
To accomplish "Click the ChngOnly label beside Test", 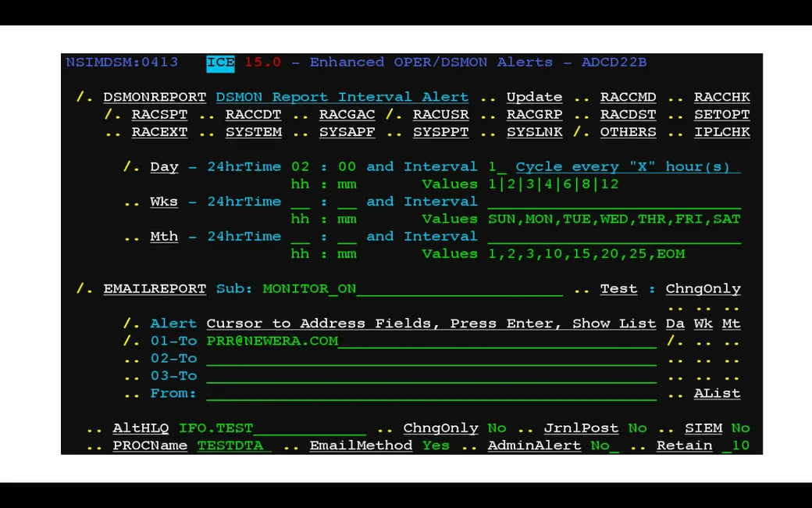I will [703, 288].
